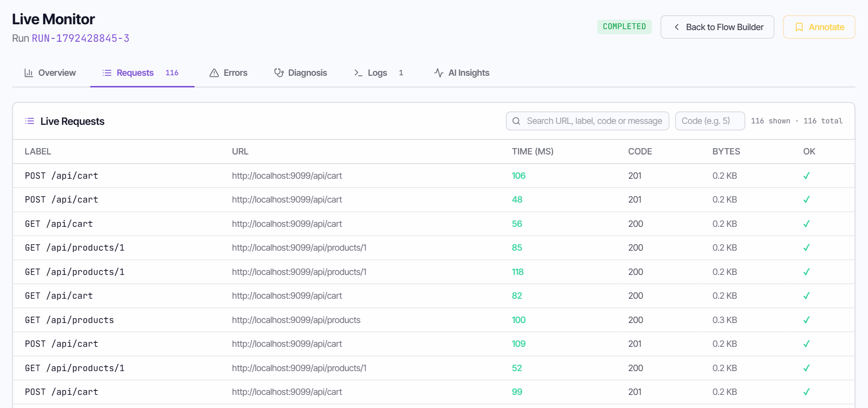Click the OK column header
868x408 pixels.
(809, 152)
